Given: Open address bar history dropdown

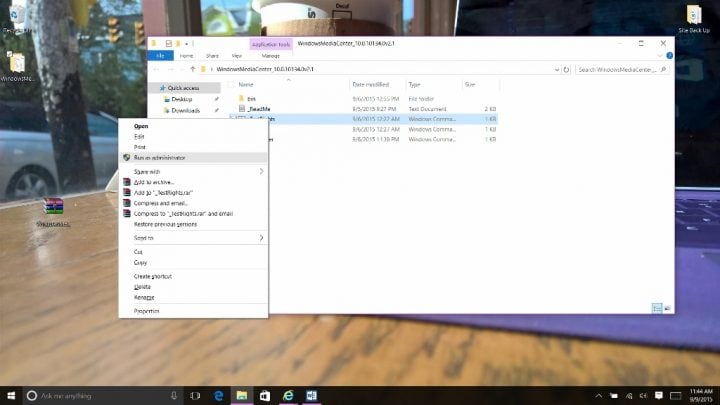Looking at the screenshot, I should coord(557,69).
